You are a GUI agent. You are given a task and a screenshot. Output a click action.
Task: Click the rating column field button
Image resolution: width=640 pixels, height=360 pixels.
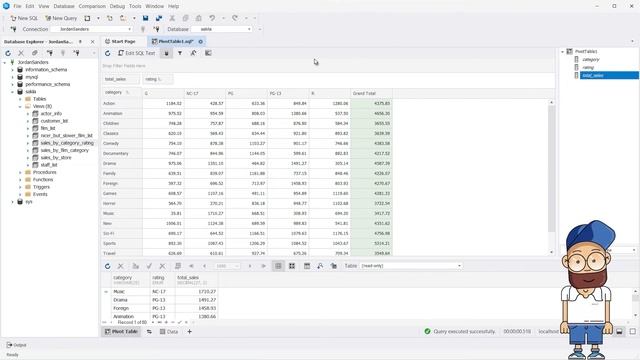pos(158,79)
